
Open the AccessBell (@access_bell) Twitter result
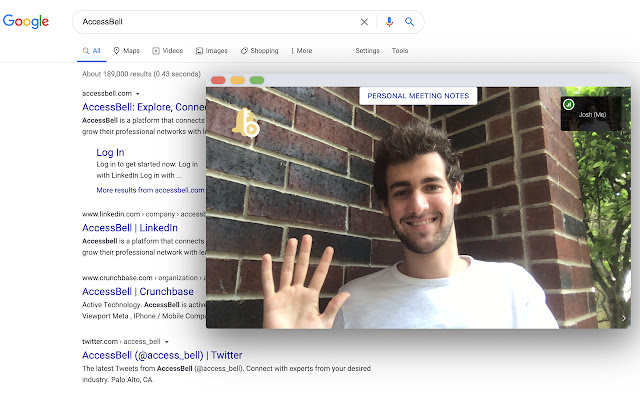(x=162, y=355)
